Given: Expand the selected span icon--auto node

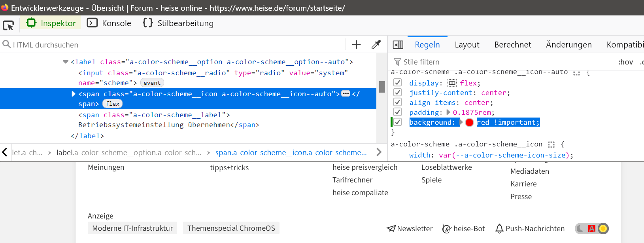Looking at the screenshot, I should coord(73,94).
